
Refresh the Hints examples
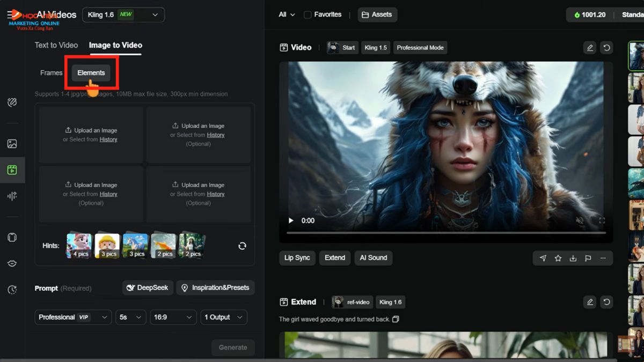coord(242,246)
